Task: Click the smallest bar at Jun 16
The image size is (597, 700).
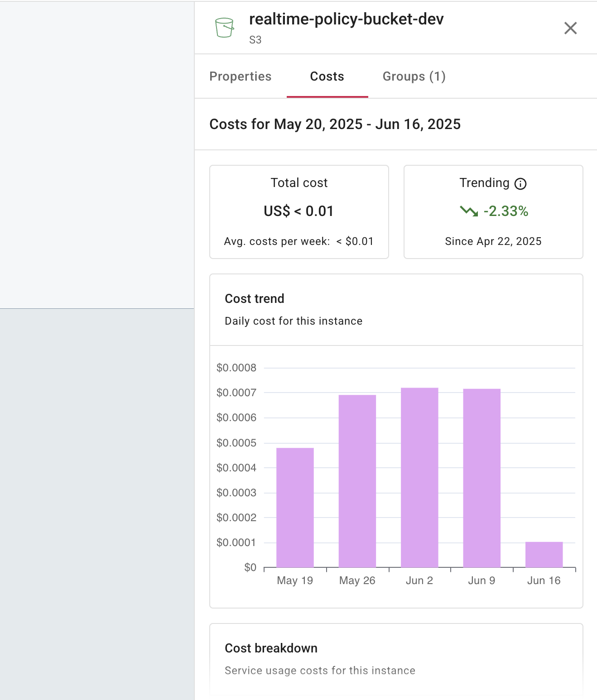Action: tap(543, 555)
